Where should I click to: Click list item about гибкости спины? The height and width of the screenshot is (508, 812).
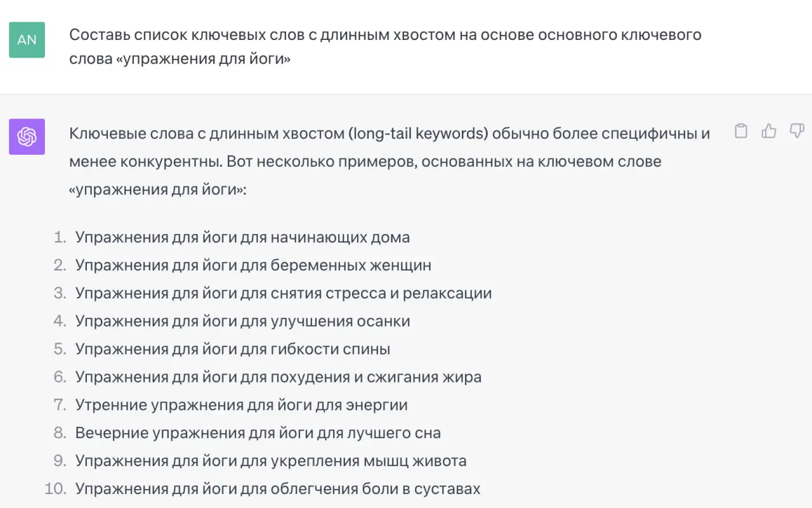pos(232,349)
